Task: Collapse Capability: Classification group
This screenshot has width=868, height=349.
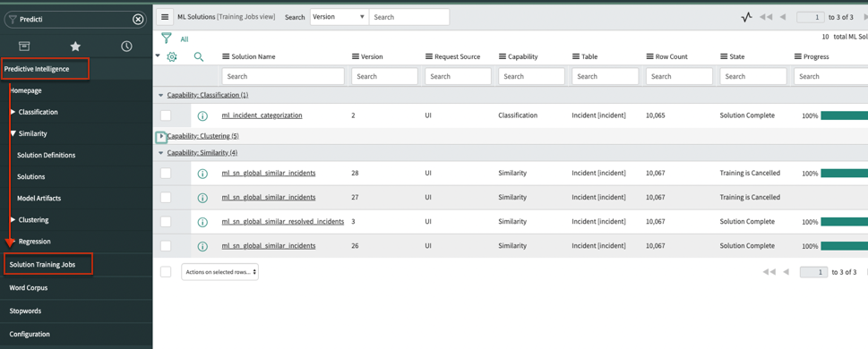Action: (161, 95)
